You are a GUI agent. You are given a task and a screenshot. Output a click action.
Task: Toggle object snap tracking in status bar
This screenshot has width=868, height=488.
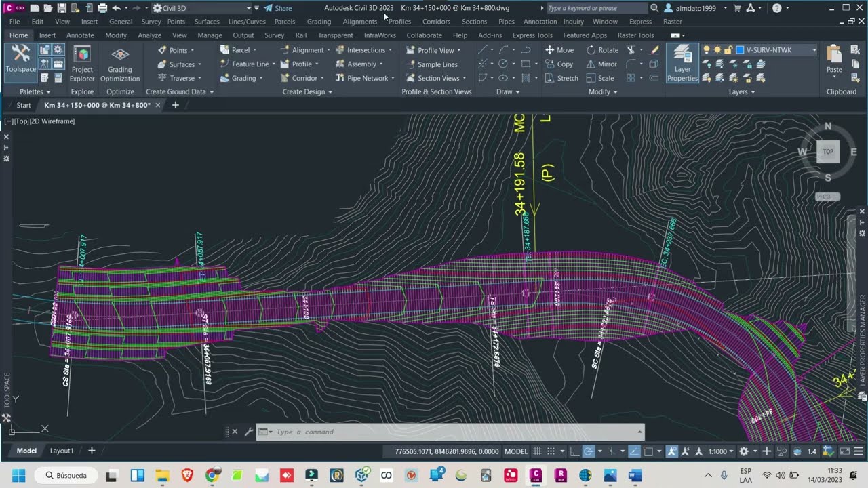(x=634, y=451)
